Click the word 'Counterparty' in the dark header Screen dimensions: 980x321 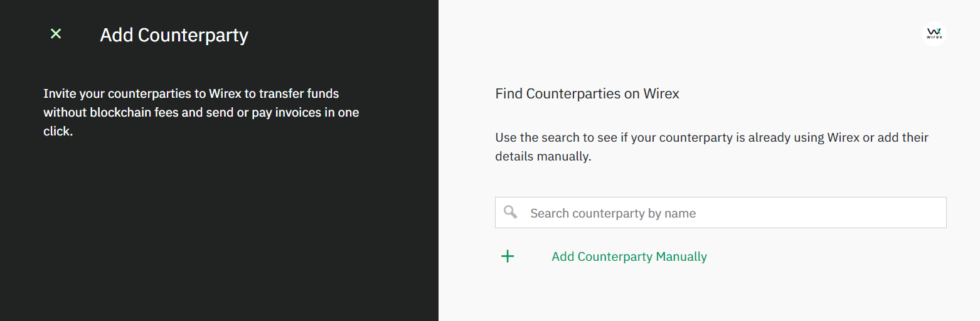tap(193, 35)
